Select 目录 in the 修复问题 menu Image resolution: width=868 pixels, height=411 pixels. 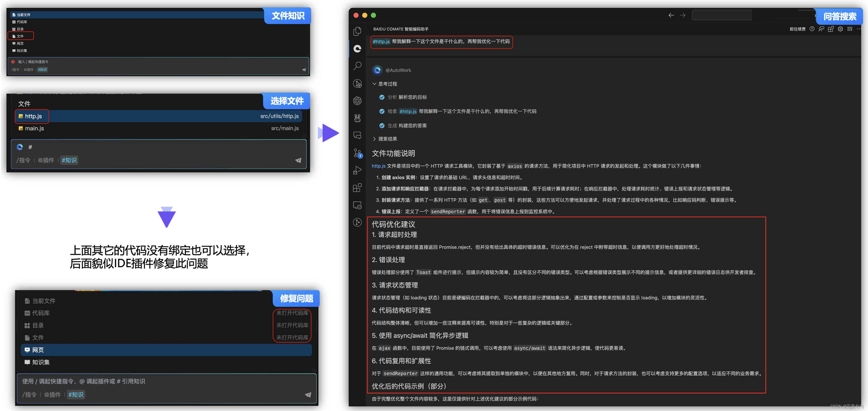pyautogui.click(x=166, y=326)
